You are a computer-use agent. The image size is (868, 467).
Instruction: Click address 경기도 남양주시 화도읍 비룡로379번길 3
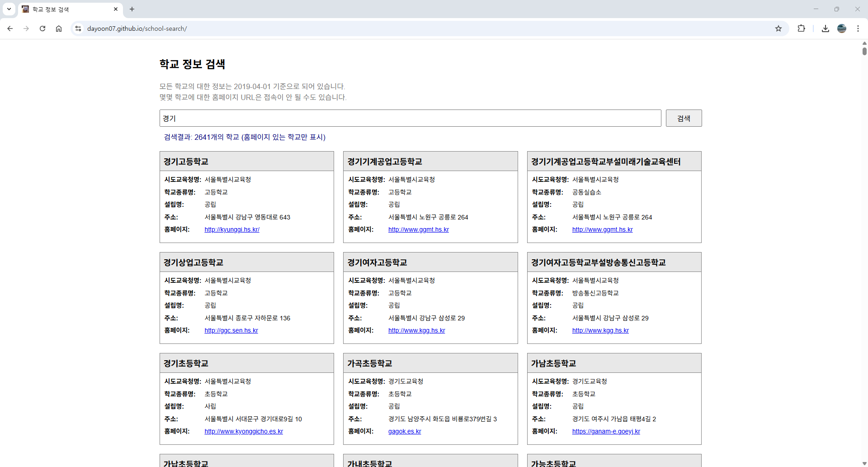tap(443, 419)
